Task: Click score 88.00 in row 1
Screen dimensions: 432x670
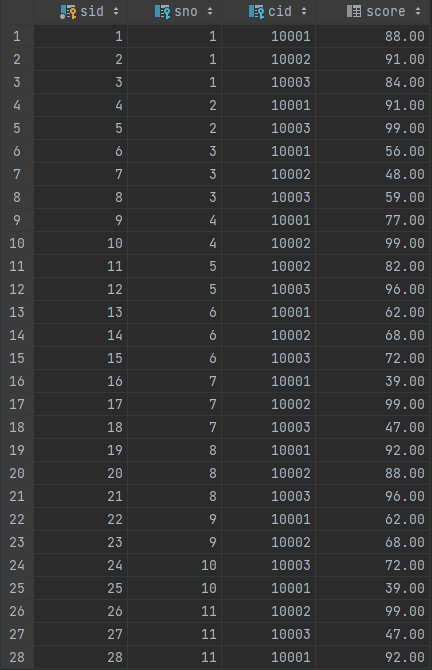Action: point(373,36)
